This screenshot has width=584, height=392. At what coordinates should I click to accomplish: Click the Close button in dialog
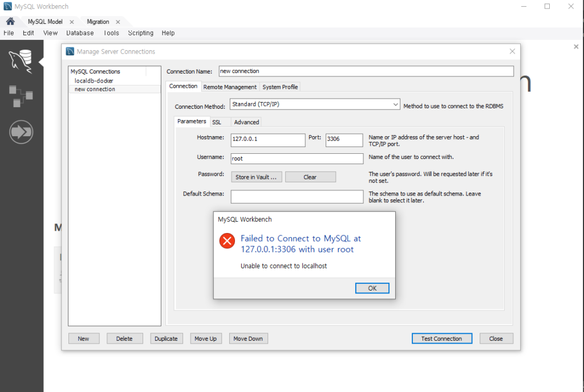(496, 338)
